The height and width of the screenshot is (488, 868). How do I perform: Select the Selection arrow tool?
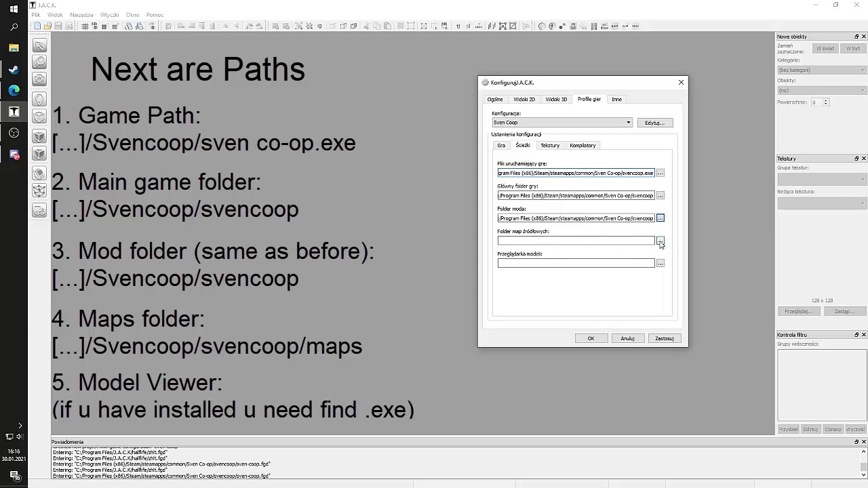pos(40,45)
